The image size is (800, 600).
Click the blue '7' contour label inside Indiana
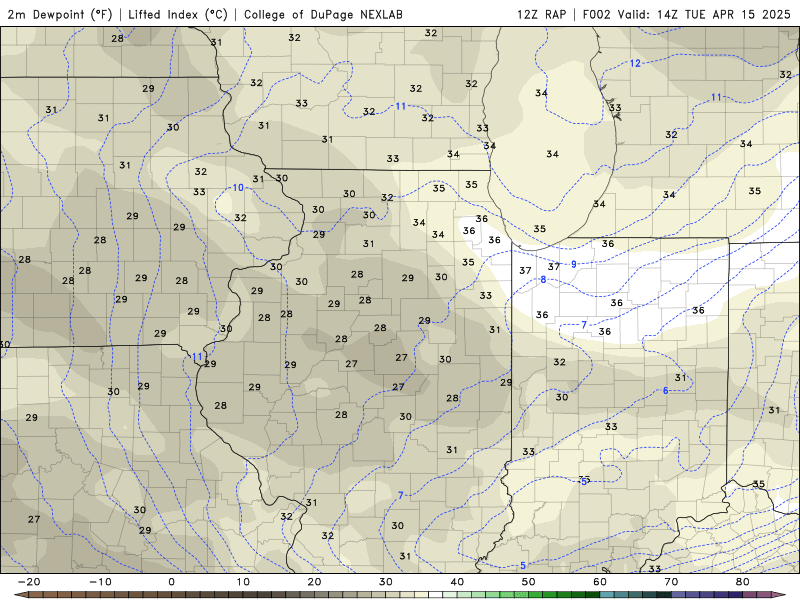pyautogui.click(x=584, y=324)
